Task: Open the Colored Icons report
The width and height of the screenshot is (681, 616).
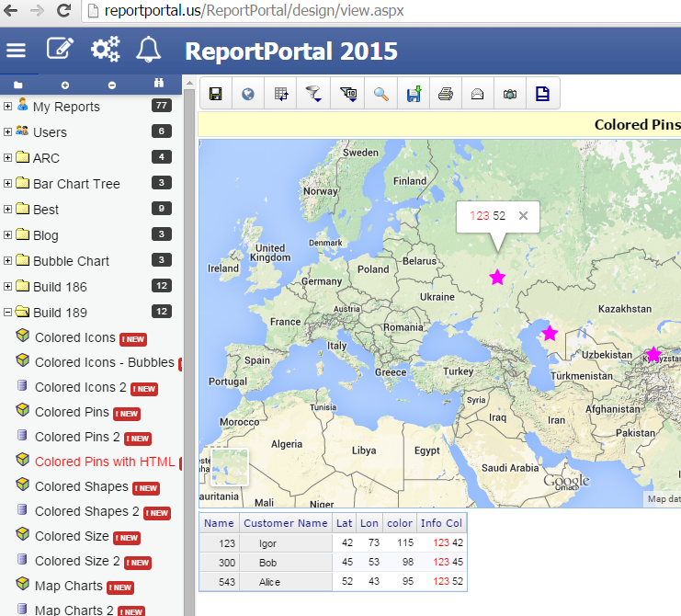Action: click(x=75, y=337)
